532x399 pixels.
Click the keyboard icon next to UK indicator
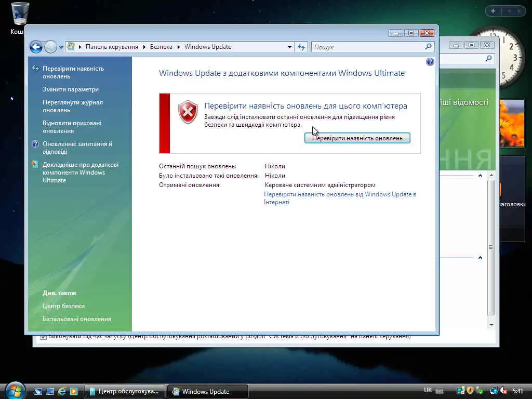click(440, 391)
